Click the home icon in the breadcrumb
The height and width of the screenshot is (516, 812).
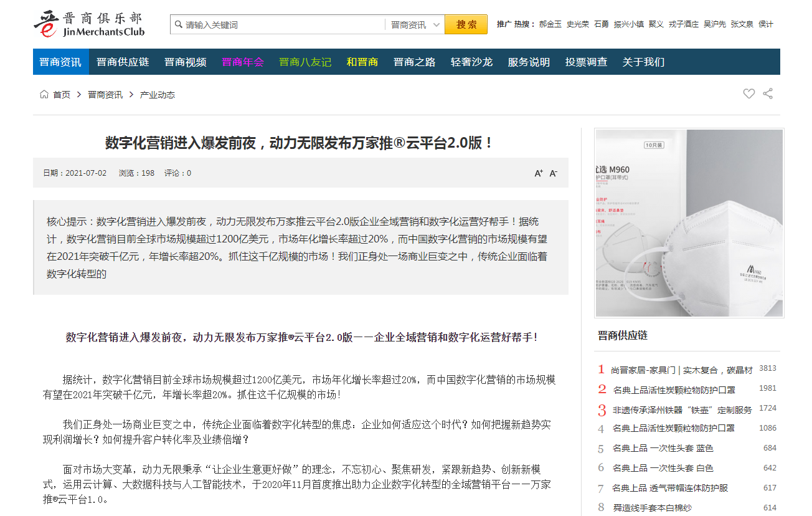pyautogui.click(x=44, y=94)
